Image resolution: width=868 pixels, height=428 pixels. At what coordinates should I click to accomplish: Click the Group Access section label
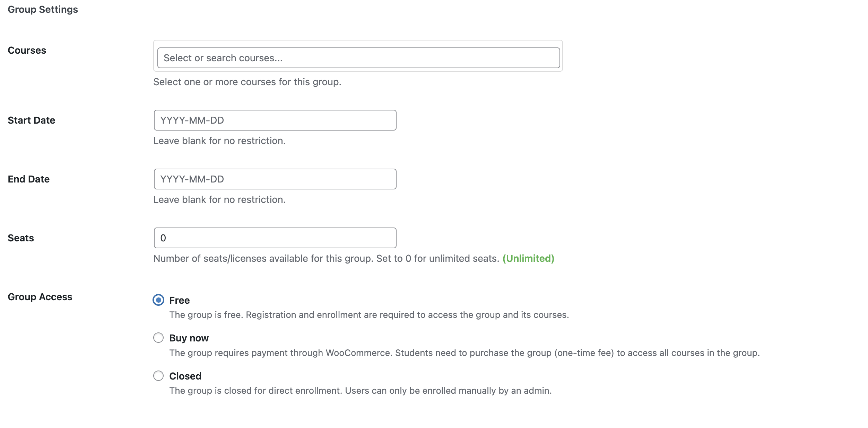pyautogui.click(x=40, y=296)
